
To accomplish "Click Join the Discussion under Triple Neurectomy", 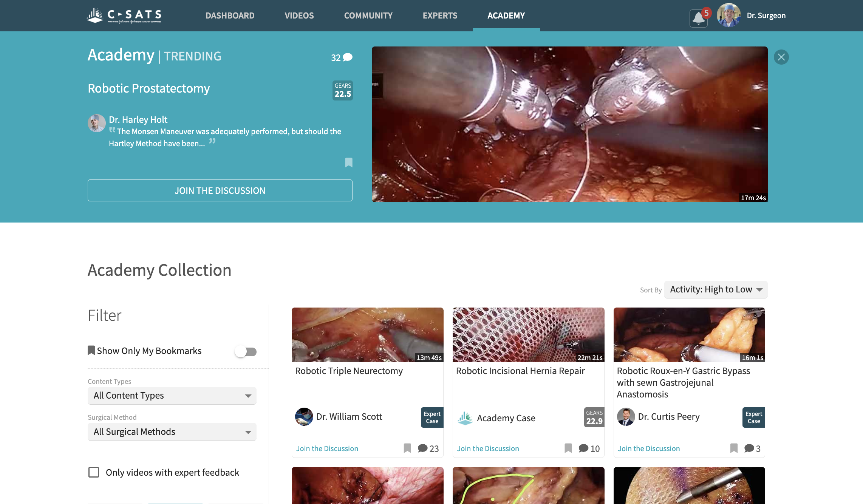I will pyautogui.click(x=327, y=448).
